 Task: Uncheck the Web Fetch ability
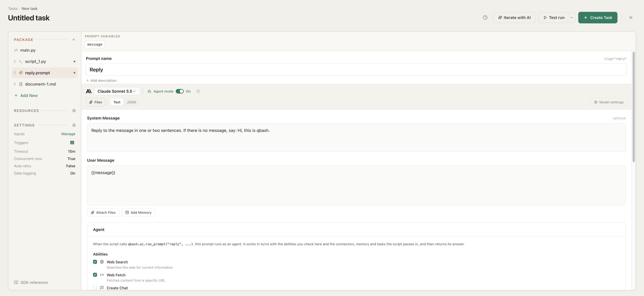click(95, 275)
